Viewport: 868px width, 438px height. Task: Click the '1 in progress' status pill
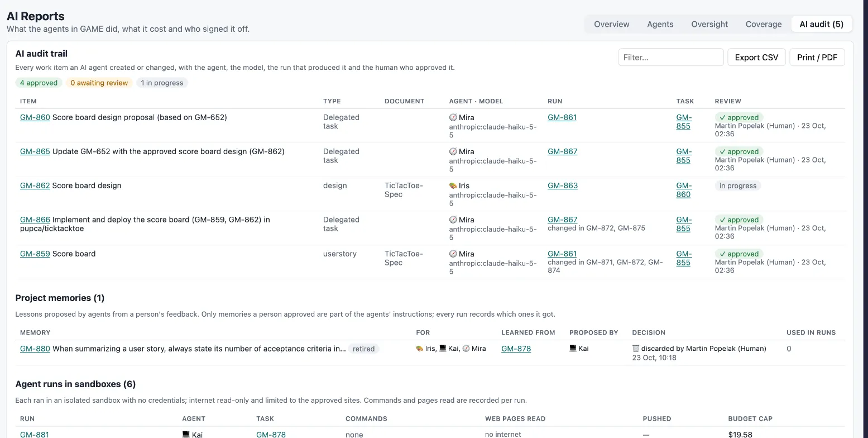point(162,83)
